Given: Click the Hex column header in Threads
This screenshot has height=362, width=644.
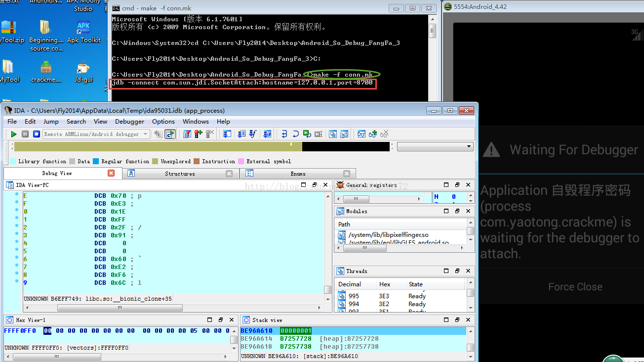Looking at the screenshot, I should tap(391, 284).
